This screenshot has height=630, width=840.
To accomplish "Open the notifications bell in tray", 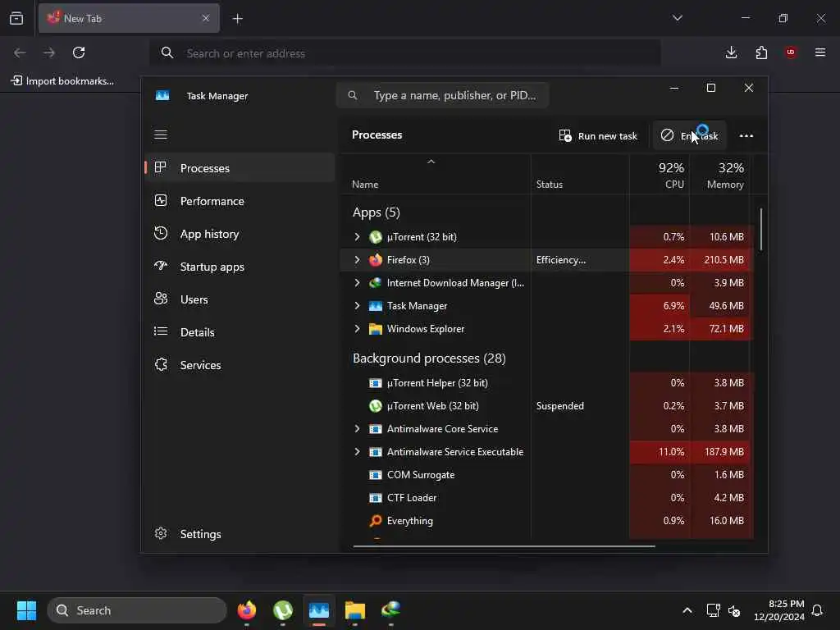I will 818,610.
